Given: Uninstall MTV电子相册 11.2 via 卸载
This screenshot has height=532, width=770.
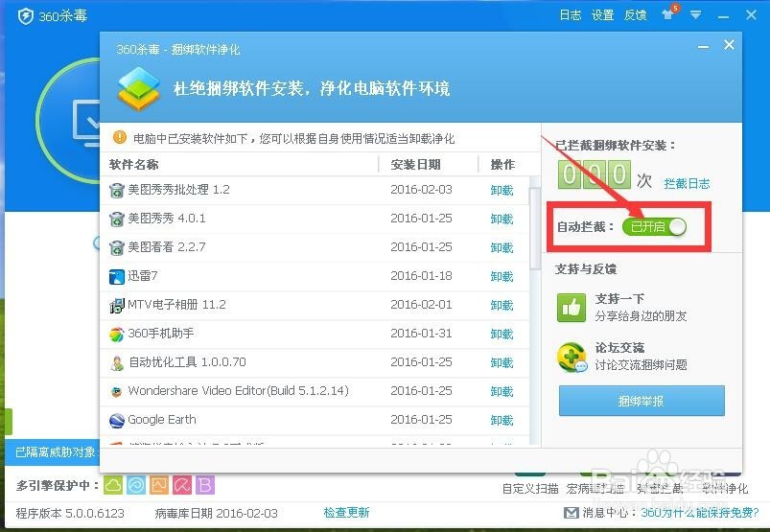Looking at the screenshot, I should pos(502,305).
